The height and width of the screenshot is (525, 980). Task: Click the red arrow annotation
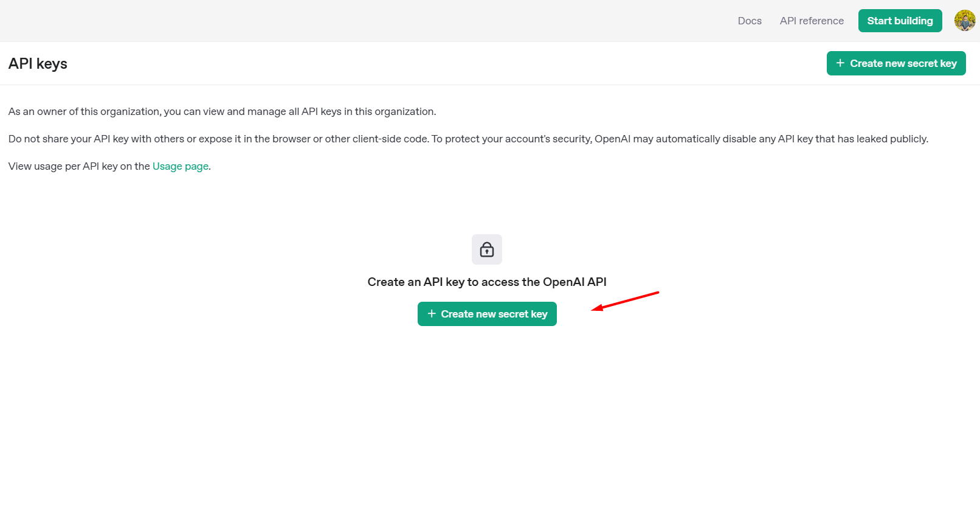click(626, 301)
